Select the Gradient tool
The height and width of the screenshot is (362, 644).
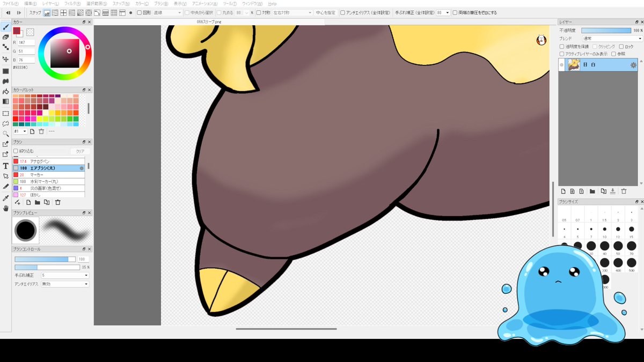coord(5,101)
